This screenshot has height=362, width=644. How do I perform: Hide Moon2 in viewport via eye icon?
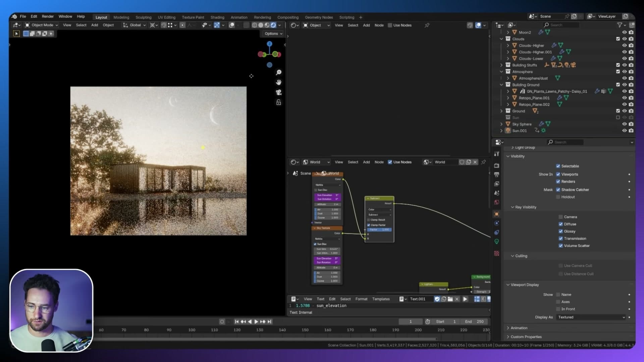point(624,33)
